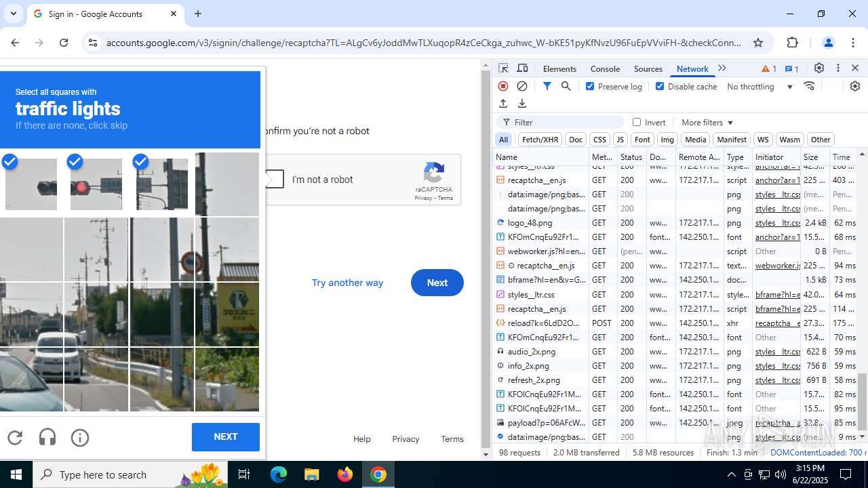
Task: Open Network panel settings gear
Action: (x=855, y=86)
